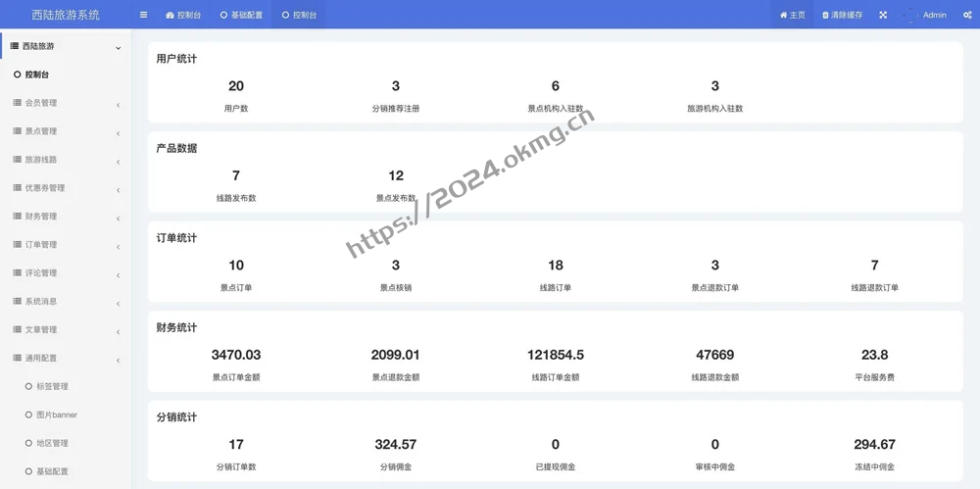Open 地区管理 submenu item

53,443
